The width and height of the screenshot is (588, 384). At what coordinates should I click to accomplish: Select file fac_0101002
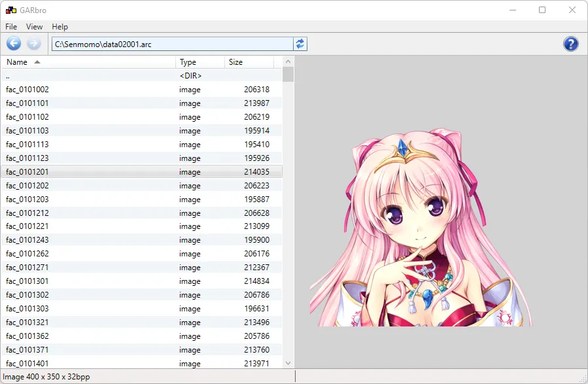click(142, 90)
